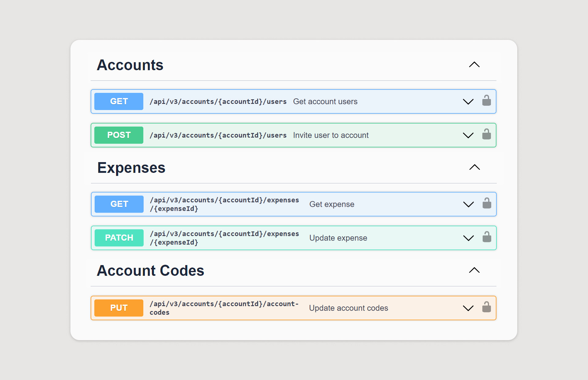Viewport: 588px width, 380px height.
Task: Click lock icon on Get account users row
Action: point(486,101)
